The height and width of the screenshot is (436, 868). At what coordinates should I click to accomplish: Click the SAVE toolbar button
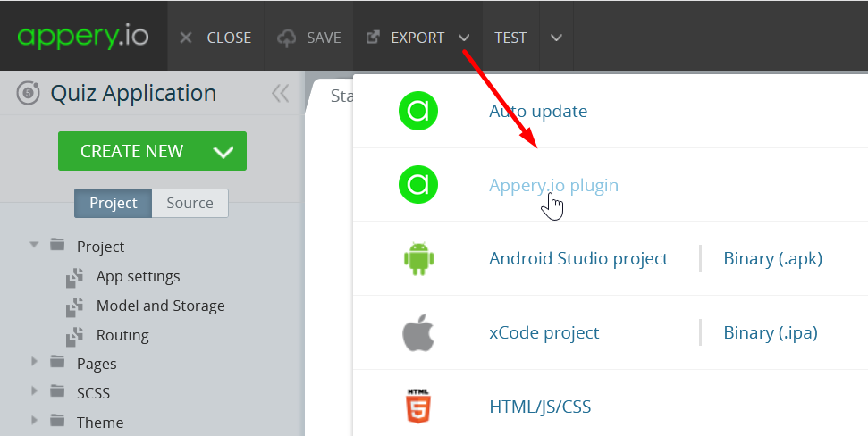pos(309,37)
